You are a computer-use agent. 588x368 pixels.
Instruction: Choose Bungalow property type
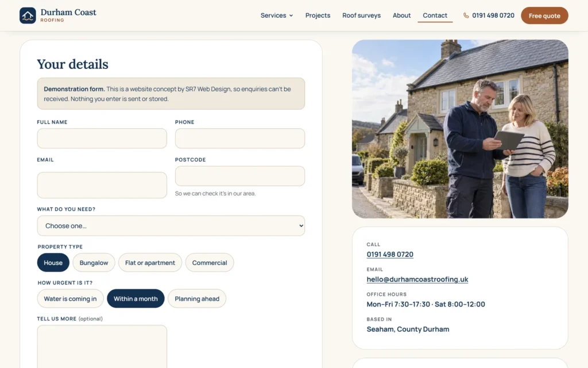94,262
